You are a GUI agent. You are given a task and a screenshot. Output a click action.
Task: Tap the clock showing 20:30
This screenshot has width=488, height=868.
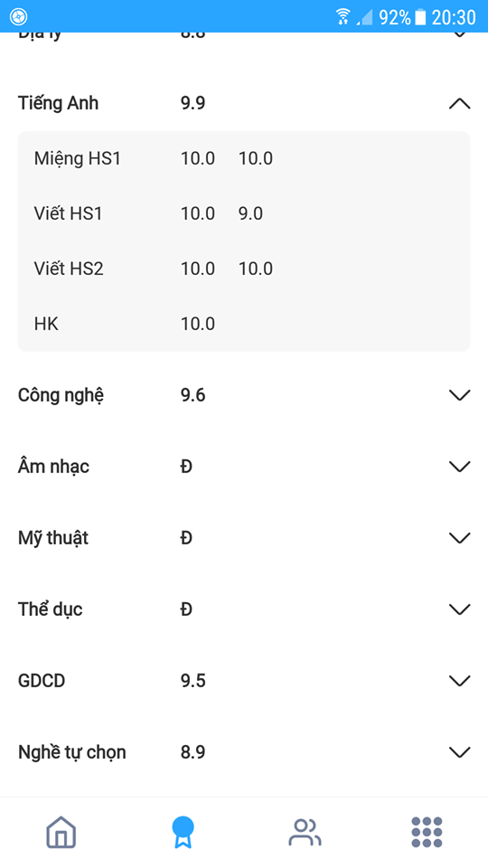click(454, 17)
